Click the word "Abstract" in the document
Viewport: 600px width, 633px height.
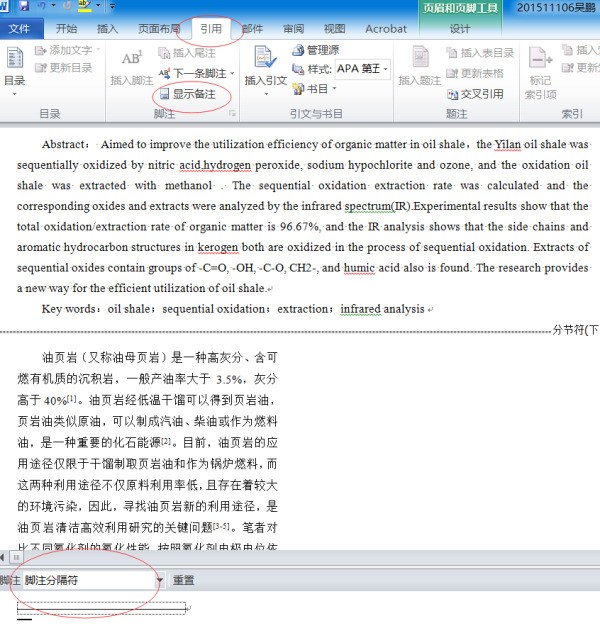pos(63,145)
